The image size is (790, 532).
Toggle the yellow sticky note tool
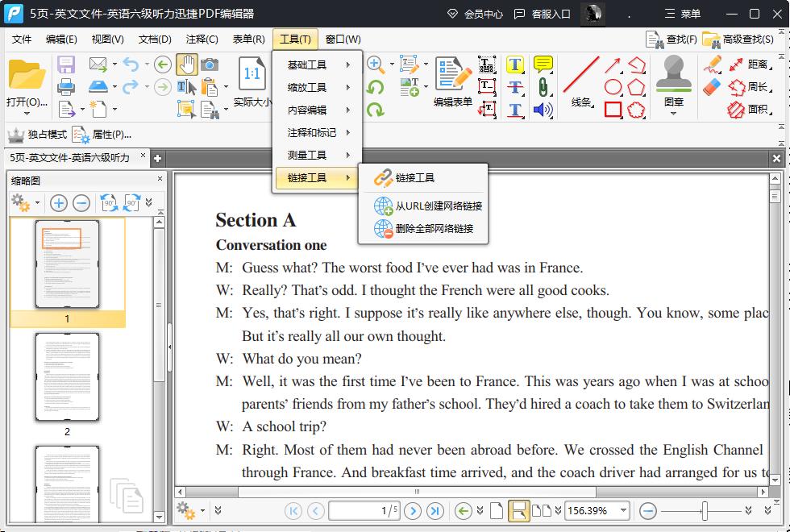coord(543,64)
